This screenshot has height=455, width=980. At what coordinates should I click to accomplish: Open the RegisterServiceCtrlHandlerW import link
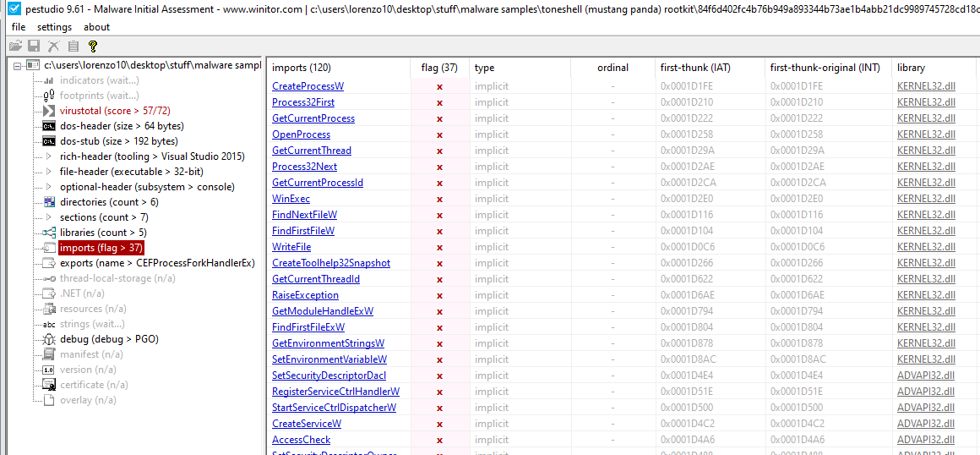(335, 392)
